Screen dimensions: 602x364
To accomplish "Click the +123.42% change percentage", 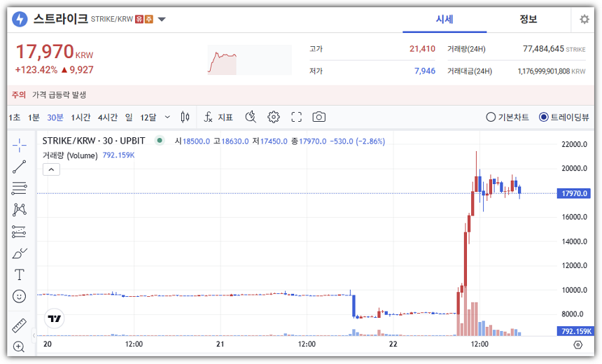I will 36,70.
